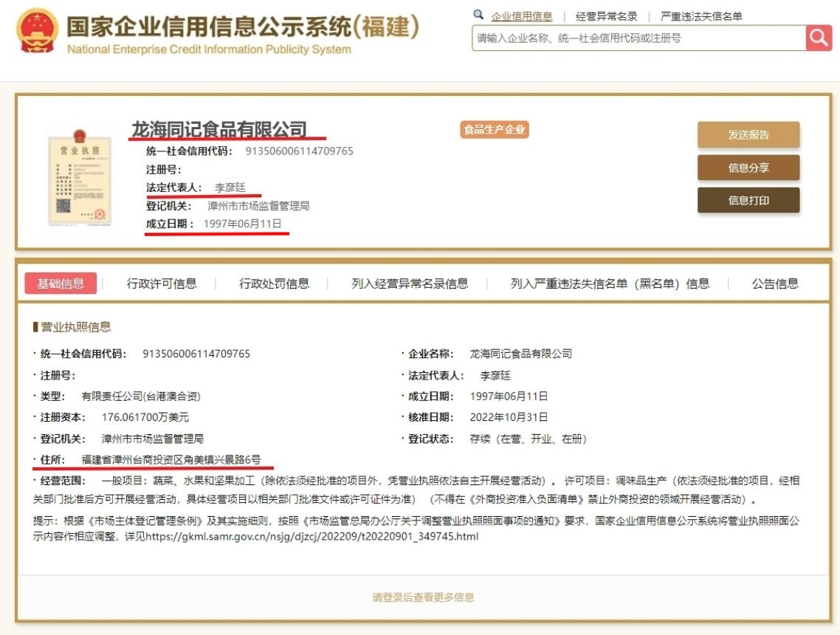The image size is (840, 635).
Task: Open the 行政处罚信息 tab
Action: [x=274, y=284]
